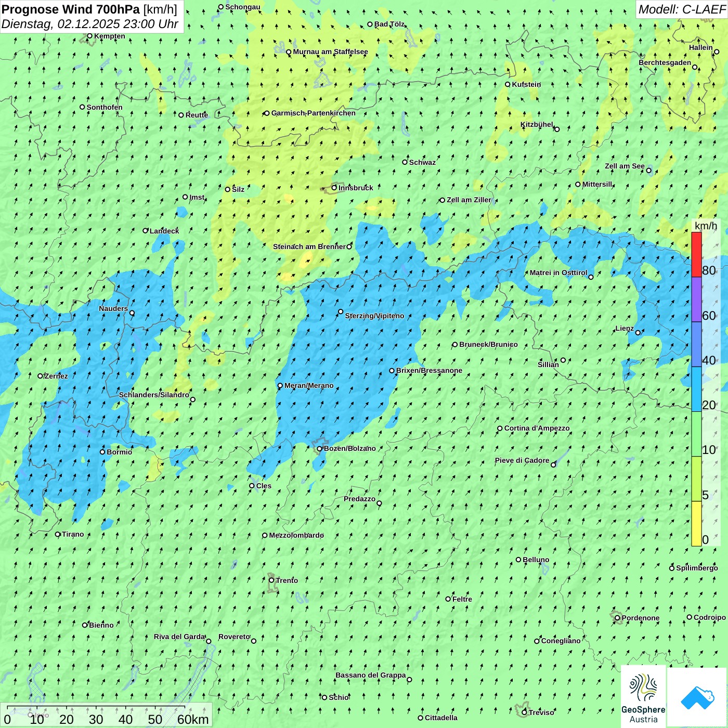Click the 'Modell: C-LAEF' label
Image resolution: width=728 pixels, height=728 pixels.
[x=681, y=9]
